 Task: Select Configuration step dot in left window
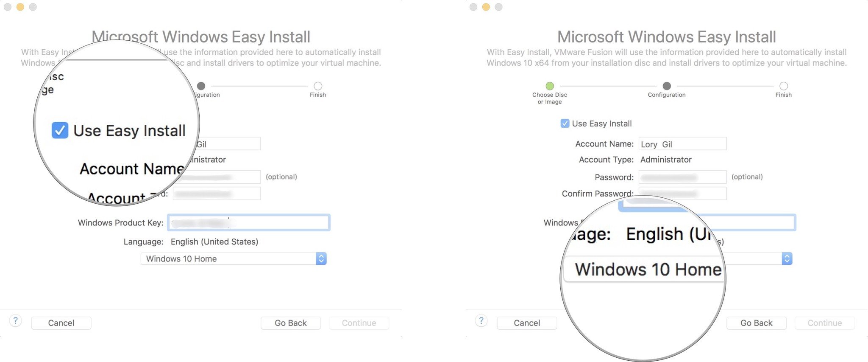click(x=201, y=86)
